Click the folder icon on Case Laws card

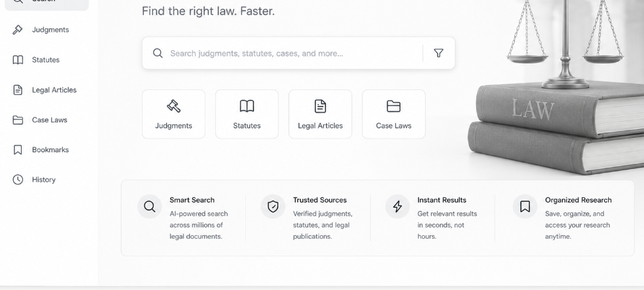pos(393,106)
